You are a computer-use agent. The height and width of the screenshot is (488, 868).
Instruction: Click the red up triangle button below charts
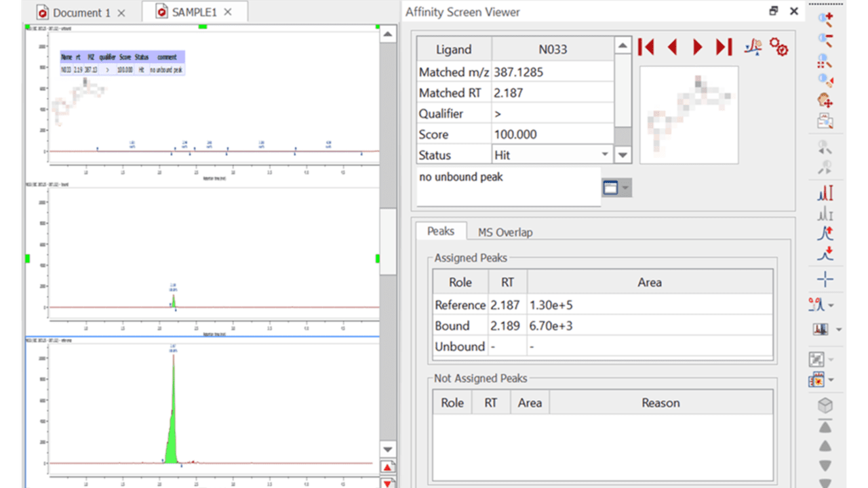[387, 467]
